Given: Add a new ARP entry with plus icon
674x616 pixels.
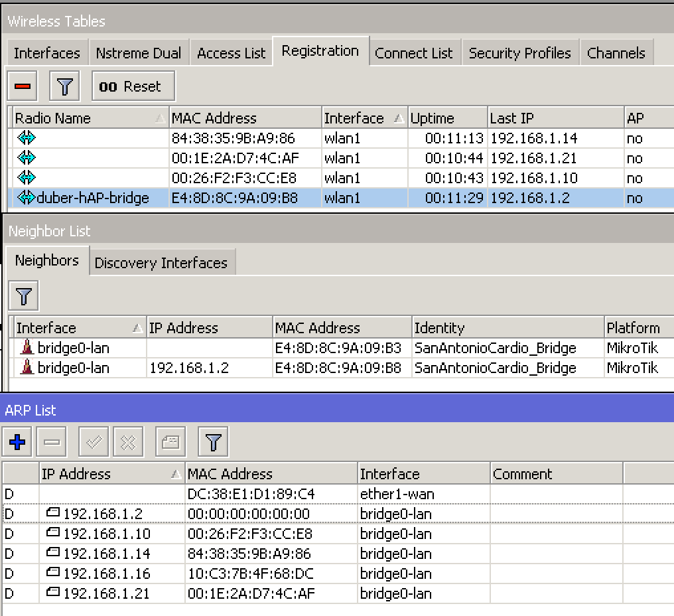Looking at the screenshot, I should (17, 442).
